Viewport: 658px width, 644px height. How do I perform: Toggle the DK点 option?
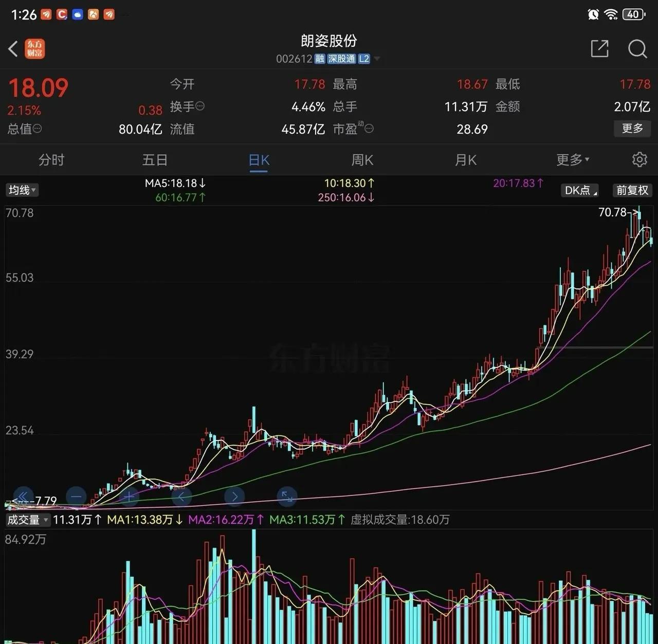(580, 190)
